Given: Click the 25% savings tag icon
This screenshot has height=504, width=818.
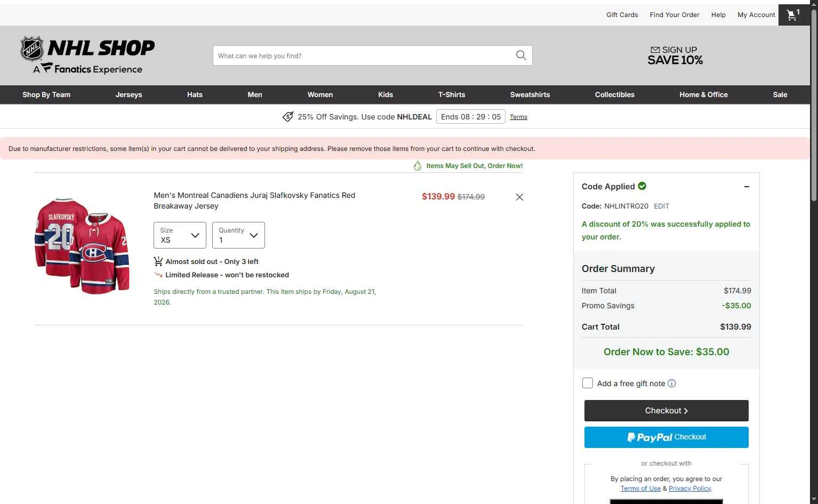Looking at the screenshot, I should (288, 117).
